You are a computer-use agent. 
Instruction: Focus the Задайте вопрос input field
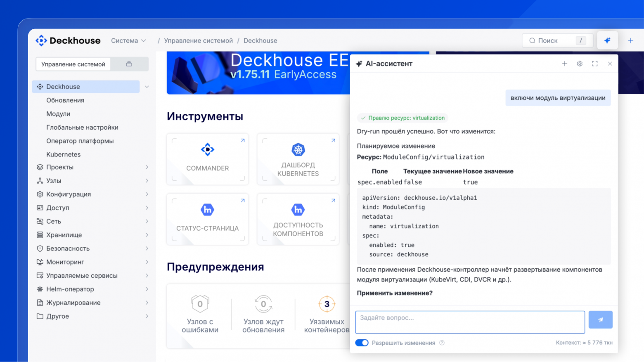tap(470, 322)
